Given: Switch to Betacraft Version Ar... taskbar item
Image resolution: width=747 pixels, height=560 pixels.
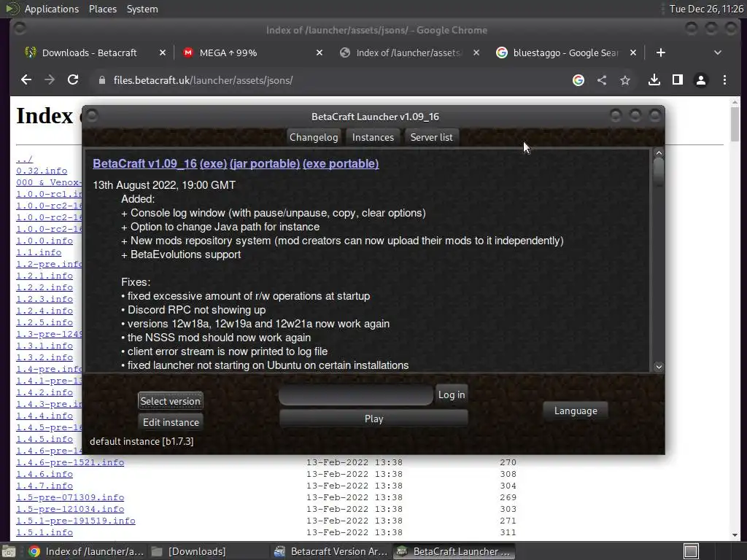Looking at the screenshot, I should 332,551.
